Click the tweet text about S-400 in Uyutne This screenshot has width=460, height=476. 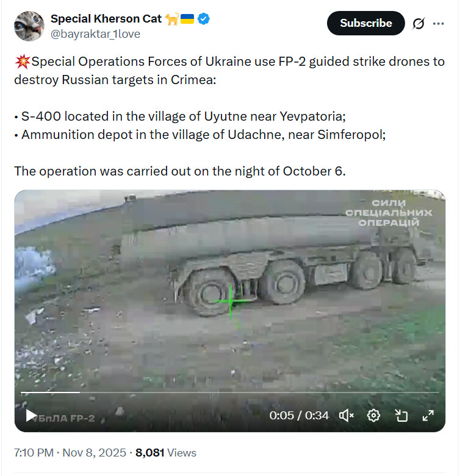tap(182, 116)
